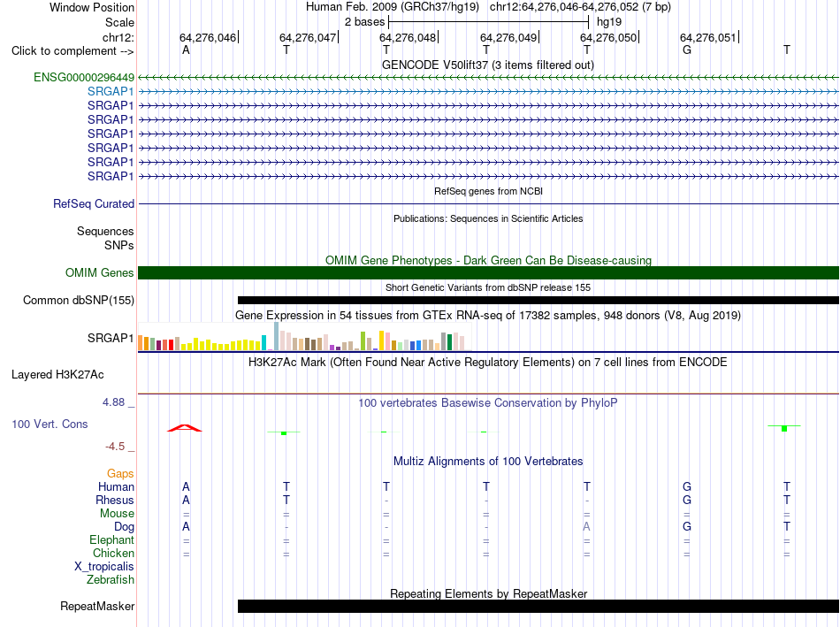Click 'Publications: Sequences in Scientific Articles' title
The width and height of the screenshot is (840, 627).
pyautogui.click(x=488, y=218)
